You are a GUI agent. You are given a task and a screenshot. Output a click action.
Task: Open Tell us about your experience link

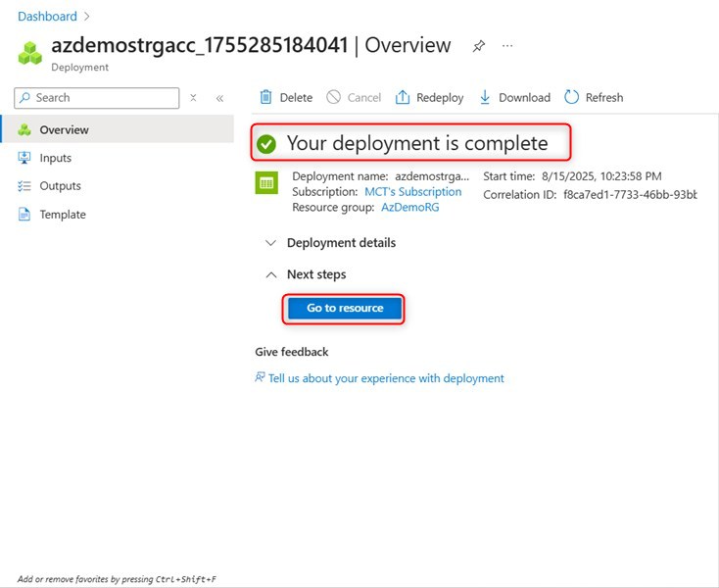click(386, 378)
